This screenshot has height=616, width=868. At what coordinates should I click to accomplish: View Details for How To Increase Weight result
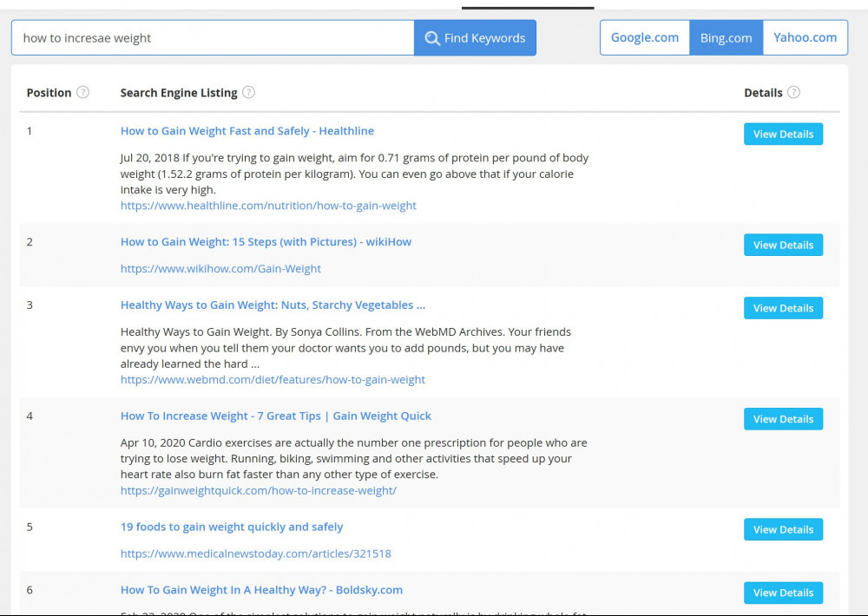coord(783,419)
